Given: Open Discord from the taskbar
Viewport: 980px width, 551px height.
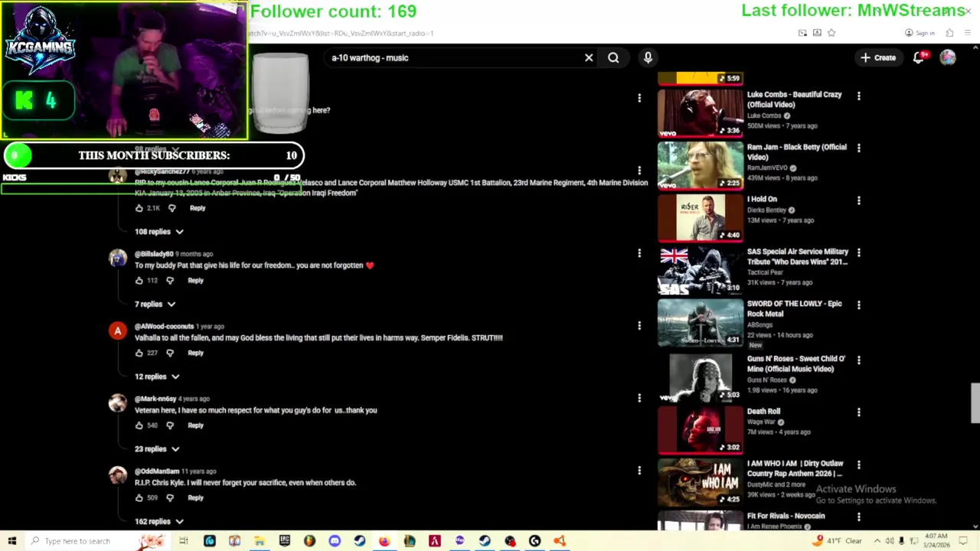Looking at the screenshot, I should click(335, 541).
